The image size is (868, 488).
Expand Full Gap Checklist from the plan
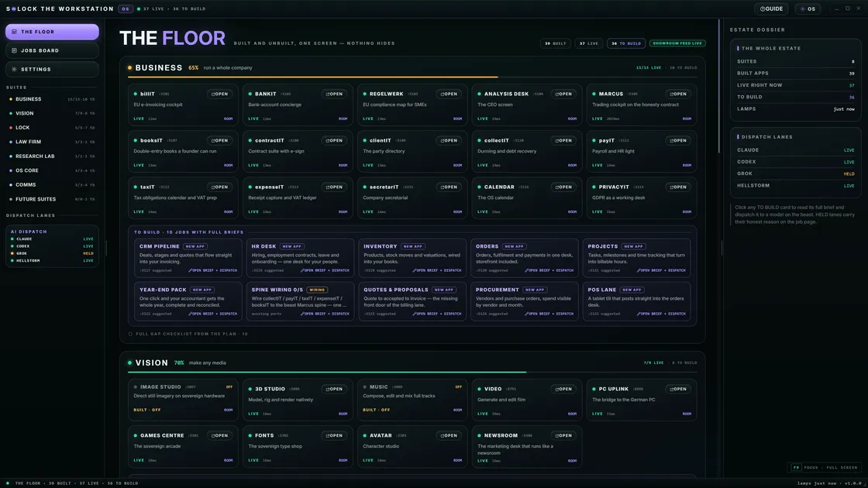188,334
